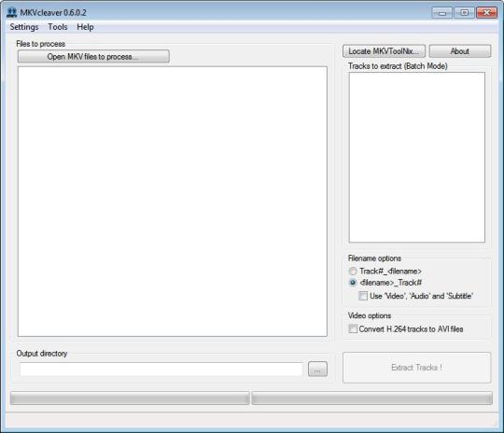The height and width of the screenshot is (433, 504).
Task: Open the Help menu
Action: [x=85, y=27]
